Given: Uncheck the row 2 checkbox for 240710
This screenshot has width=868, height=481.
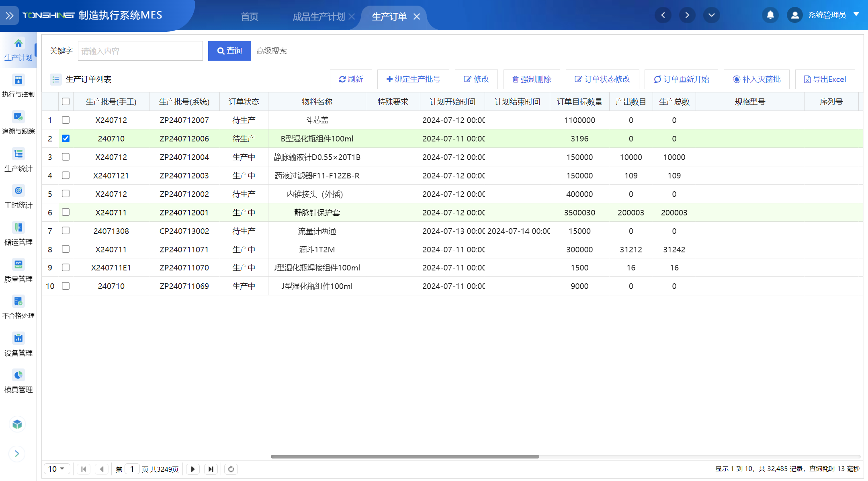Looking at the screenshot, I should pos(66,139).
